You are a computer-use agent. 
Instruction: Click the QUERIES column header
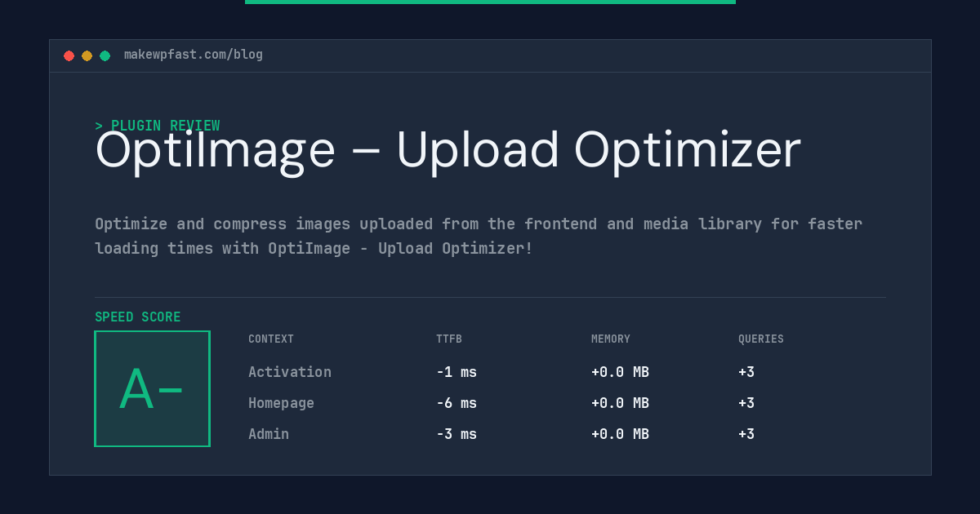[761, 339]
